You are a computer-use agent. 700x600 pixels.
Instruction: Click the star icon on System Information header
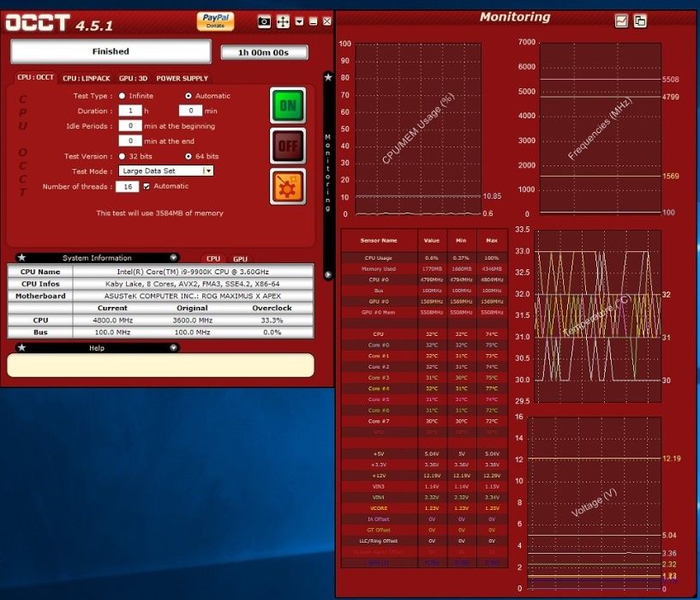pos(22,258)
